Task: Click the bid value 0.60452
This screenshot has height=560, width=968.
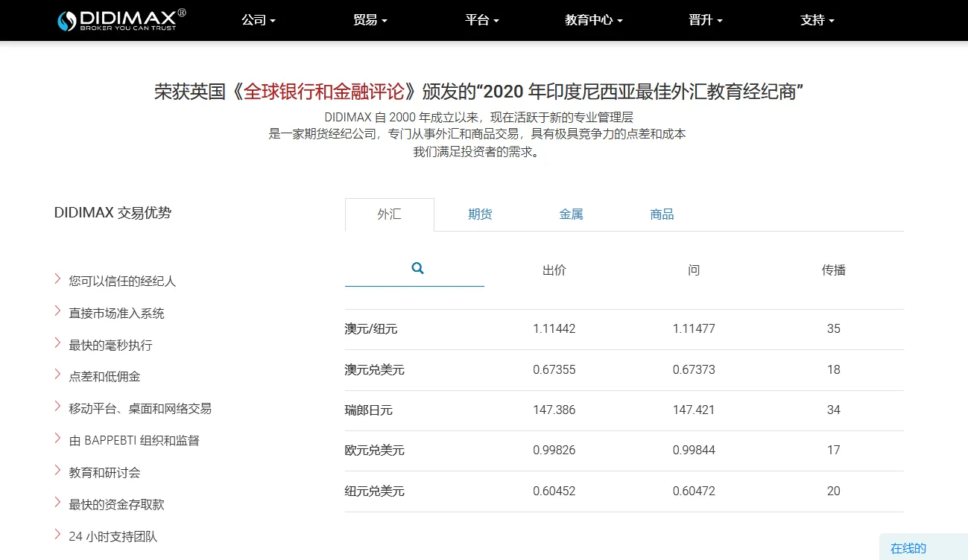Action: pos(554,491)
